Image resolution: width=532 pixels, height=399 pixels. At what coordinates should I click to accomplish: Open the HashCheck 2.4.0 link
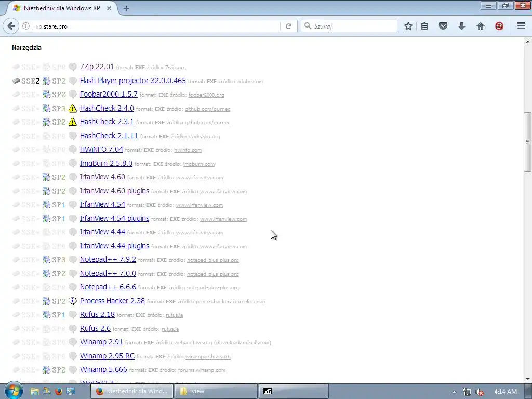coord(107,108)
